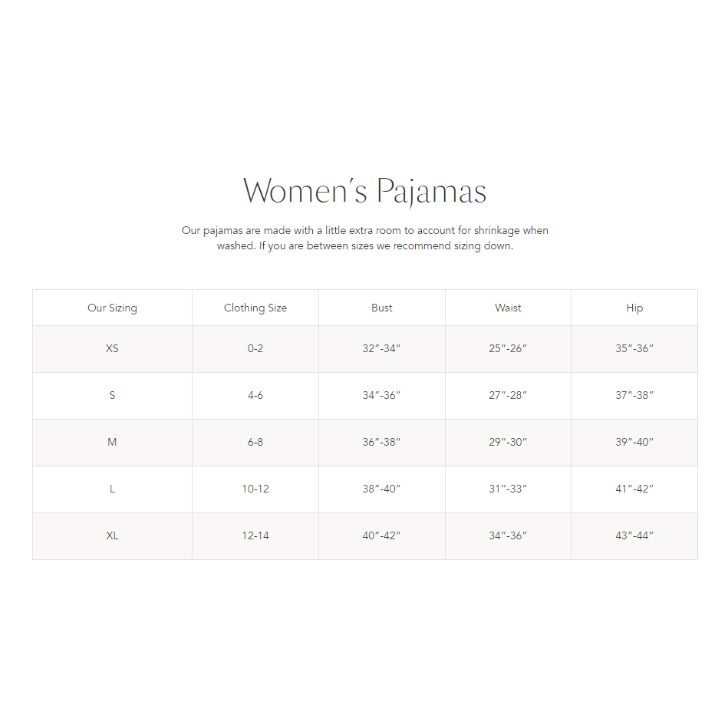
Task: Click the Waist column header
Action: tap(508, 308)
